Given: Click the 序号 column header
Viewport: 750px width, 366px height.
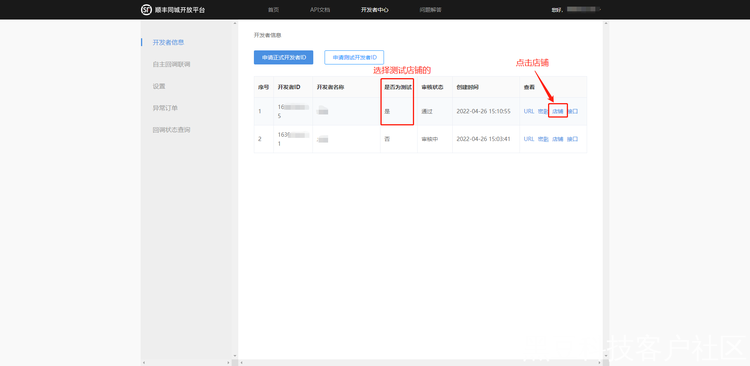Looking at the screenshot, I should (264, 88).
